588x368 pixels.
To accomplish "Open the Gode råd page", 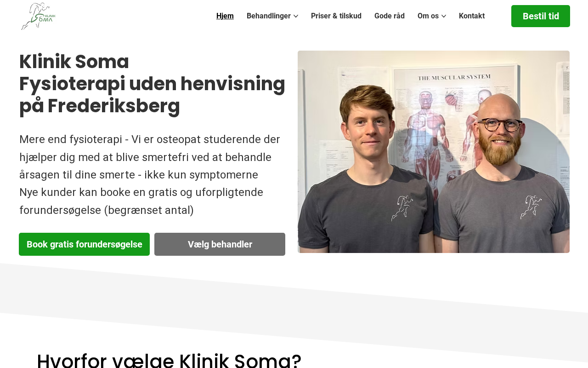I will coord(390,16).
